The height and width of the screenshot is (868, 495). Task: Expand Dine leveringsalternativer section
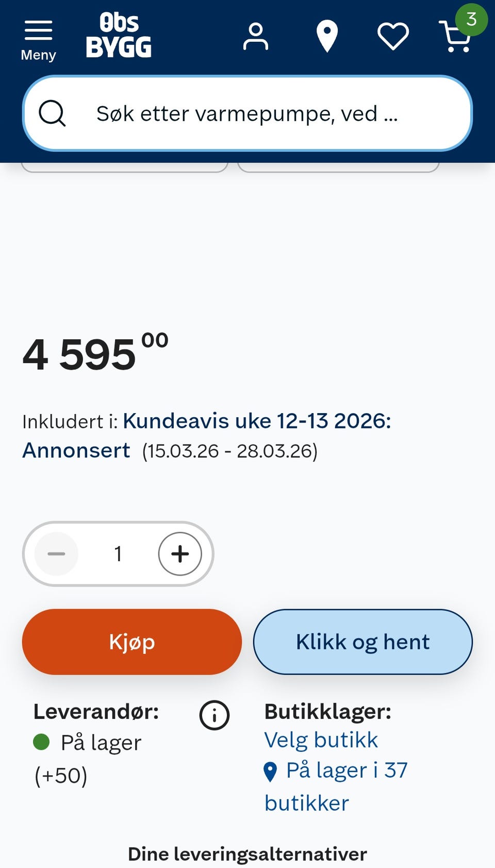point(247,854)
